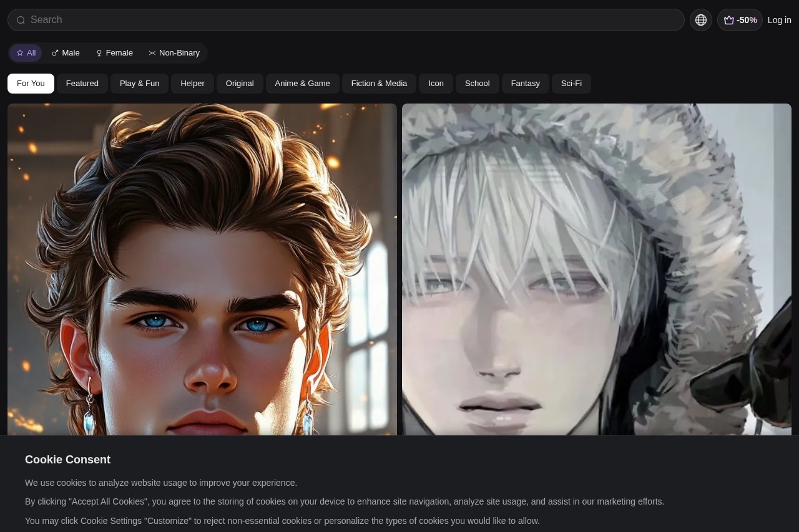Open the School category tab
The image size is (799, 532).
click(478, 84)
